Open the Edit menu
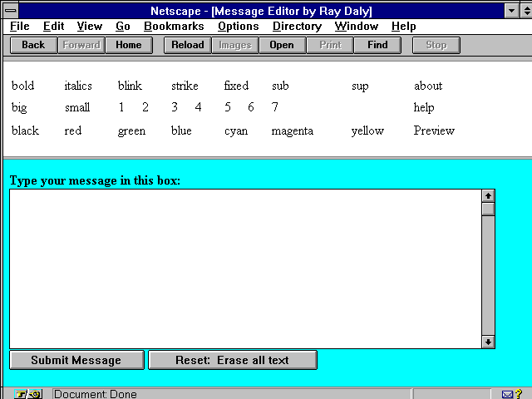 click(53, 27)
